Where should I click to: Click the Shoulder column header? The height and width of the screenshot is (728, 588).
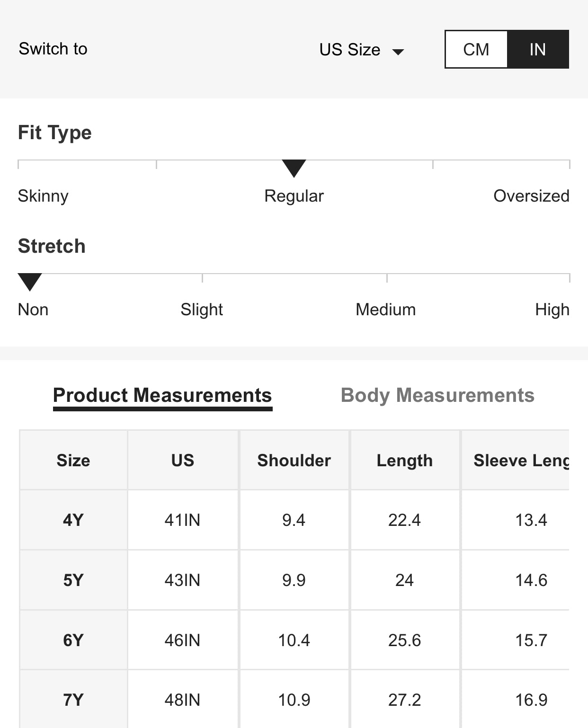(x=294, y=460)
